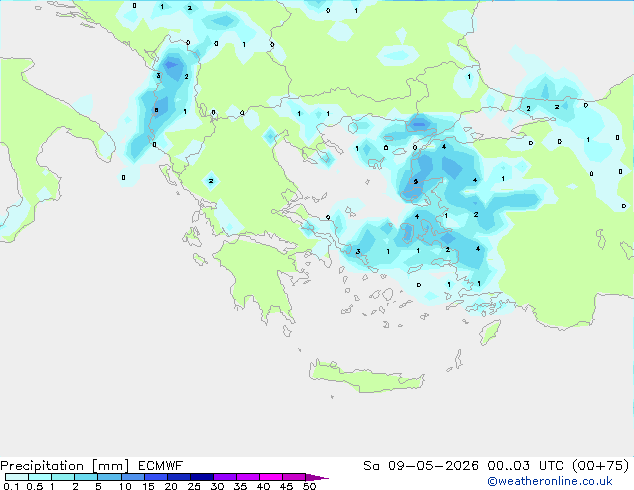Click the island of Rhodes on map
Viewport: 634px width, 490px height.
point(490,332)
